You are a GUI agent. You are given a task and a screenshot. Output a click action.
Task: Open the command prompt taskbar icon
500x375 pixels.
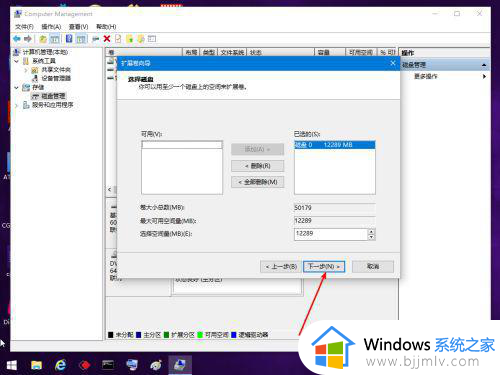(108, 365)
